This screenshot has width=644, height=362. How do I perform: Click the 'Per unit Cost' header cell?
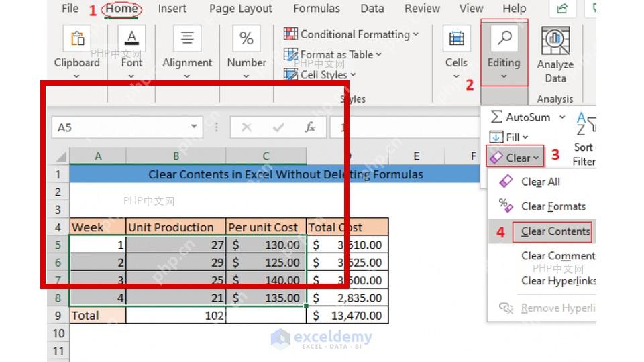266,227
